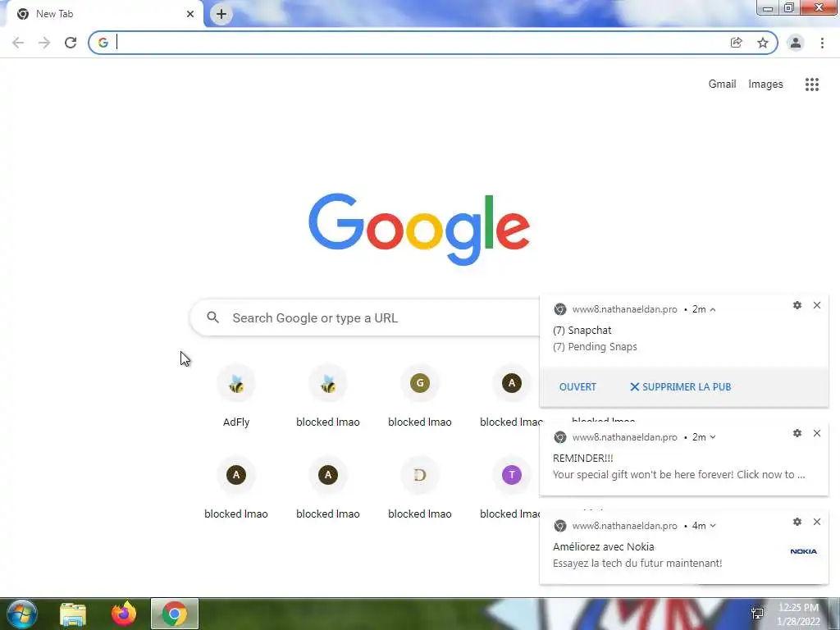Screen dimensions: 840x630
Task: Collapse the Snapchat notification chevron
Action: (x=713, y=309)
